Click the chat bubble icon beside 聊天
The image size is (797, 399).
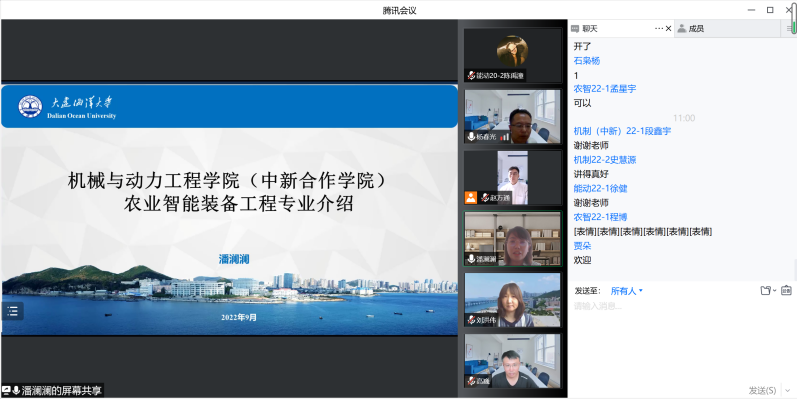point(575,29)
